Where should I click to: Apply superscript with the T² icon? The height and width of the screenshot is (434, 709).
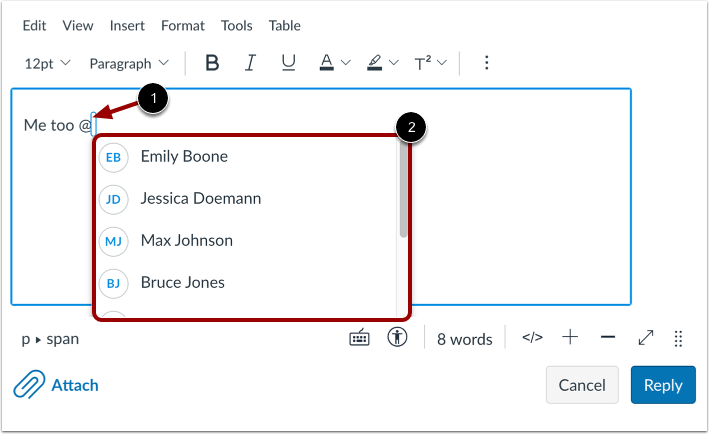[422, 63]
